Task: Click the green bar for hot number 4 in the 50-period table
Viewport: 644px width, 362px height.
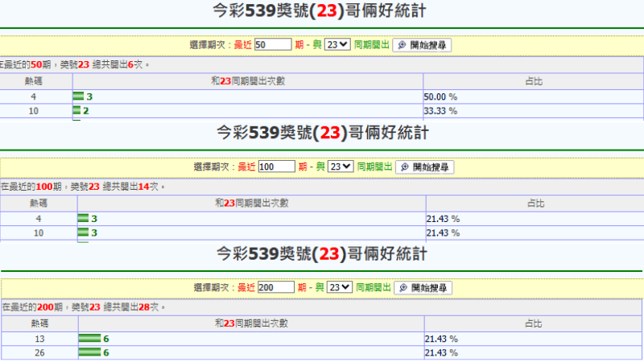Action: [x=78, y=97]
